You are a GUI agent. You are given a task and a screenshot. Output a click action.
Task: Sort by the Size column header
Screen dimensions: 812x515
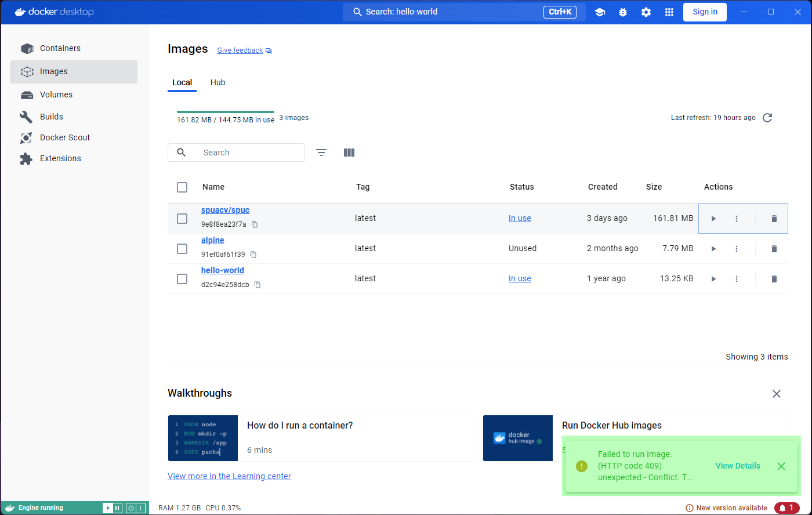tap(654, 187)
